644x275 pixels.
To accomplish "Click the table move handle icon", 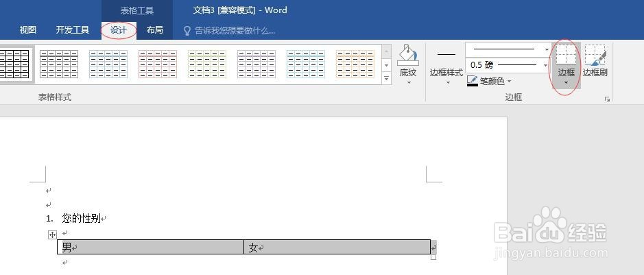I will click(x=52, y=235).
